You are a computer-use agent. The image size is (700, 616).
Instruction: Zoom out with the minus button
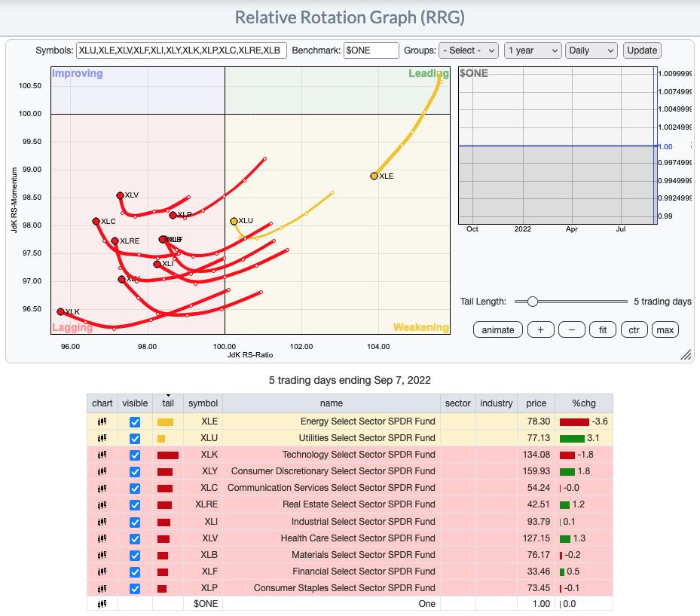[x=571, y=330]
